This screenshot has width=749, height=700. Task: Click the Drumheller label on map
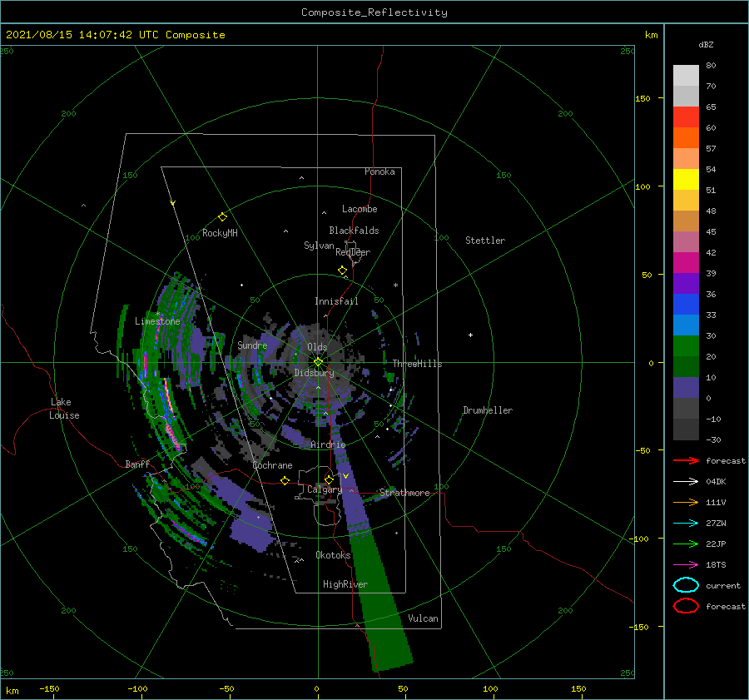coord(488,410)
